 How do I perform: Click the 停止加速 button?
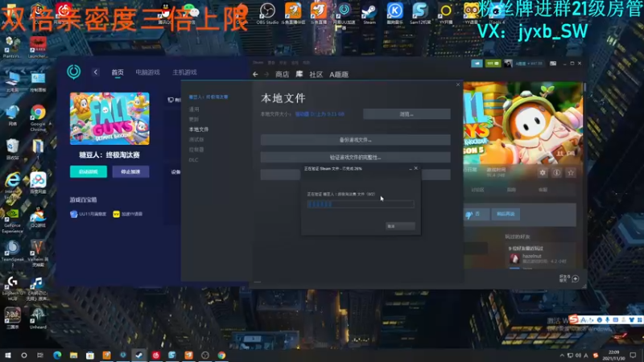point(130,171)
